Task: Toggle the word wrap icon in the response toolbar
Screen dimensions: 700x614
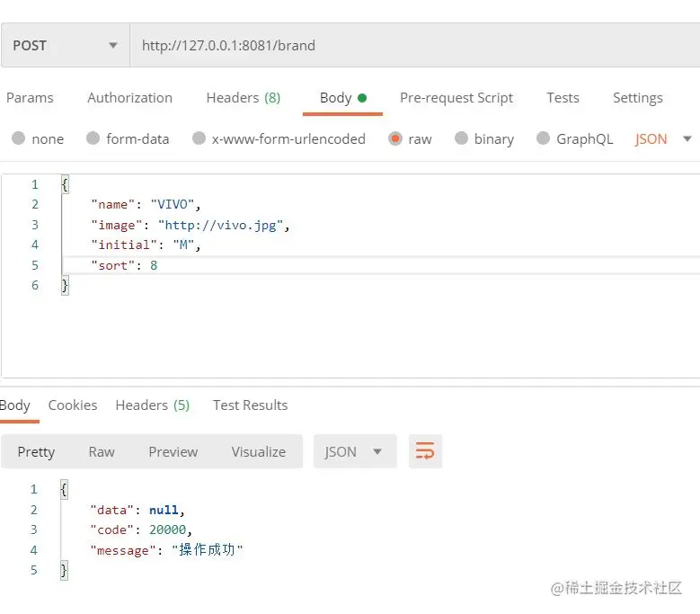Action: (425, 451)
